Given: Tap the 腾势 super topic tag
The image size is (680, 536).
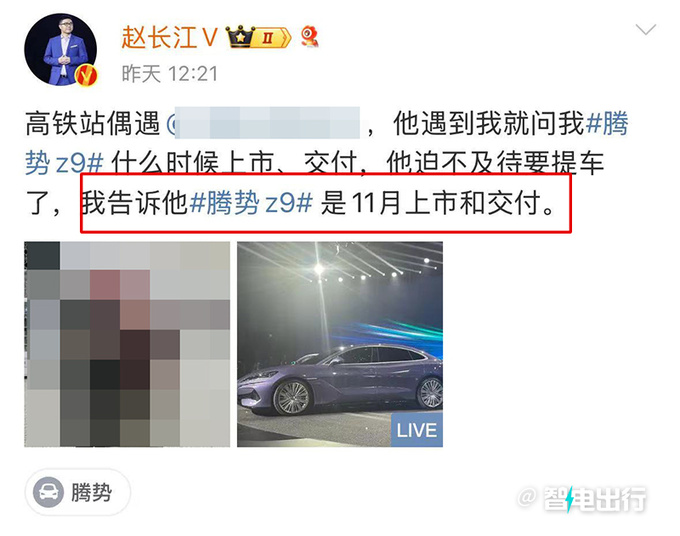Looking at the screenshot, I should point(78,492).
